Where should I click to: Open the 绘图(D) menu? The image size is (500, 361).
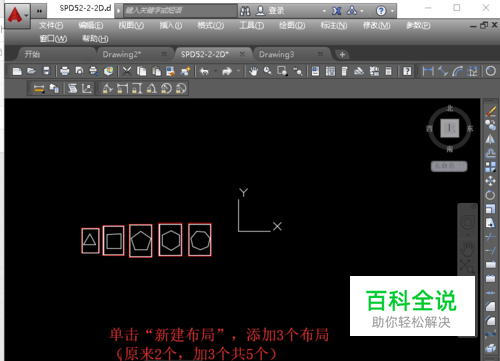pos(292,25)
